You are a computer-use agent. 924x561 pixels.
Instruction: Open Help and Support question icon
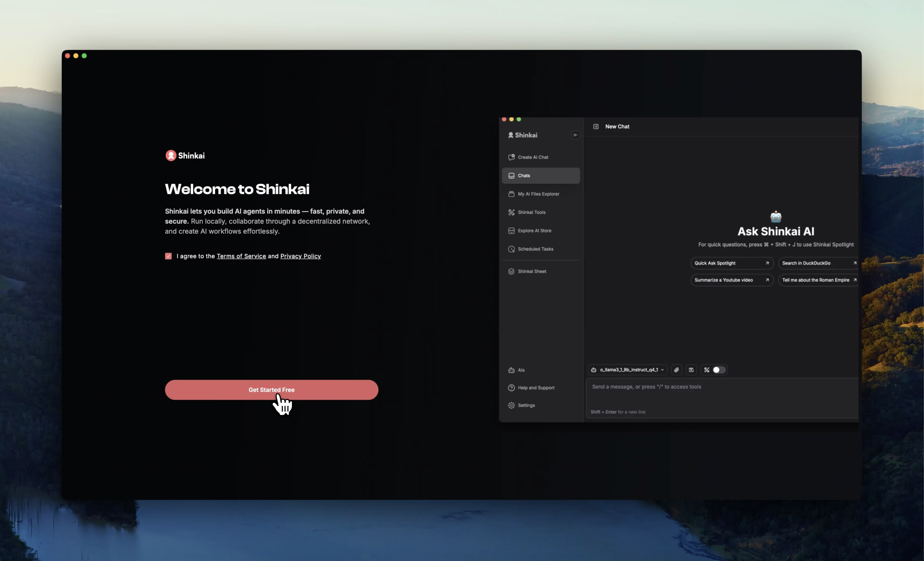pos(511,388)
